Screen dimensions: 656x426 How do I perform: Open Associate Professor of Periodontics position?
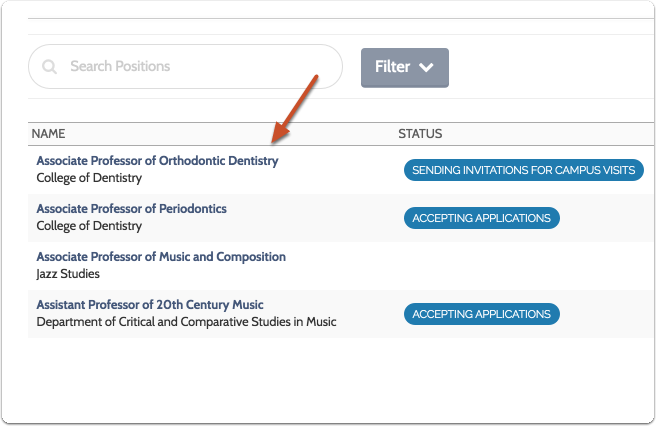tap(131, 209)
